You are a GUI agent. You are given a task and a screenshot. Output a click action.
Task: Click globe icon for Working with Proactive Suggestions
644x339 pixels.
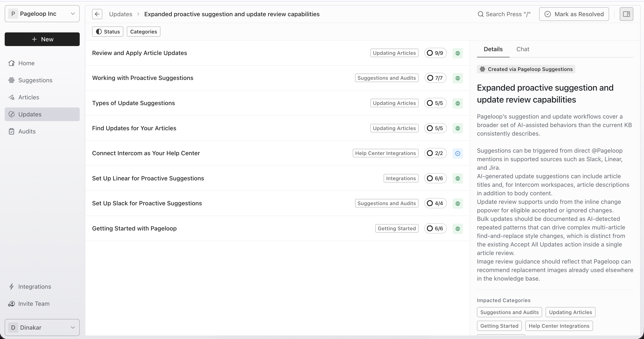click(x=458, y=78)
